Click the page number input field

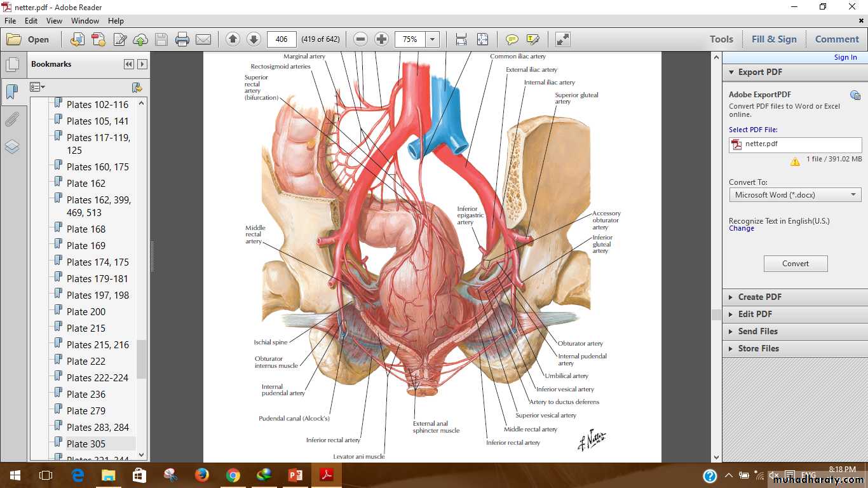[x=281, y=39]
